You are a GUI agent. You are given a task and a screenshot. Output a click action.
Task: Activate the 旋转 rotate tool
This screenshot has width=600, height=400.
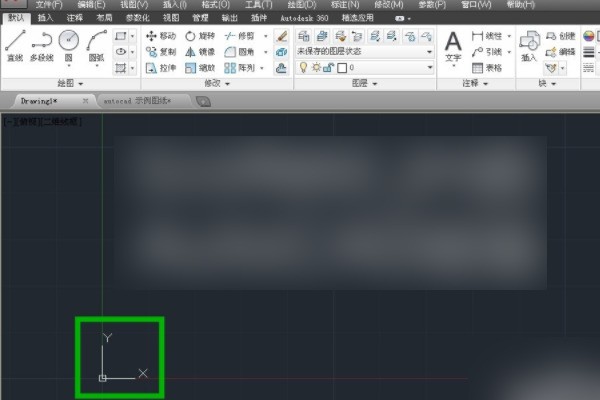pos(200,36)
